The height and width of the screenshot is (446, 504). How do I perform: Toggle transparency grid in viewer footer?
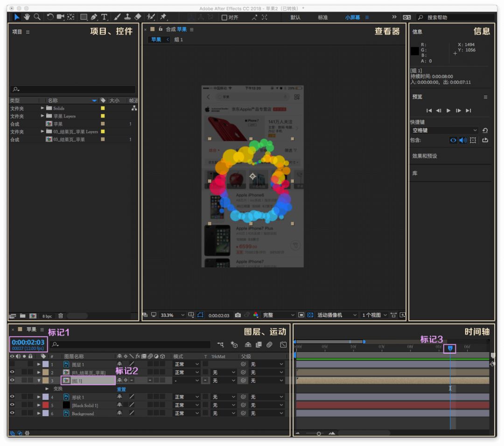(310, 315)
